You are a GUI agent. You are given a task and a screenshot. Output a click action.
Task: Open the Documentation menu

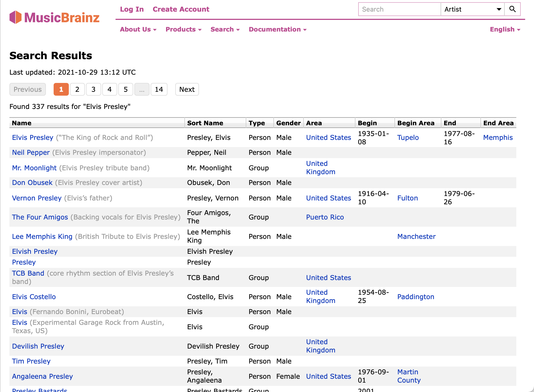(278, 29)
